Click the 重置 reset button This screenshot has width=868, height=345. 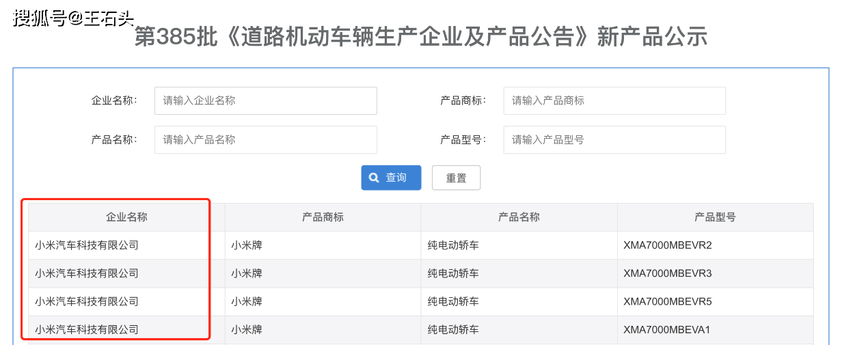click(456, 178)
